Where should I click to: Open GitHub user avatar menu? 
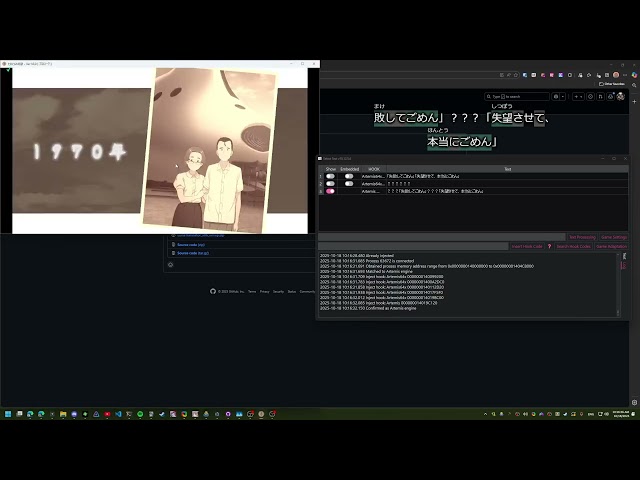click(621, 97)
